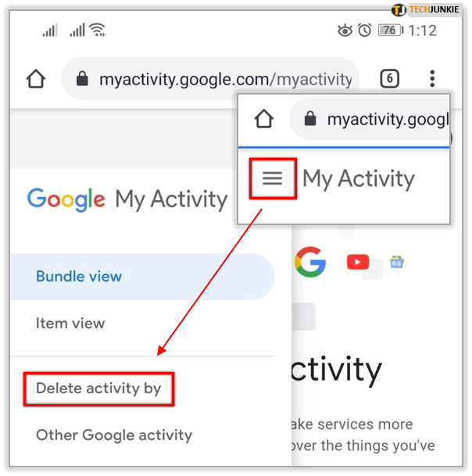Select the YouTube product icon

(358, 262)
